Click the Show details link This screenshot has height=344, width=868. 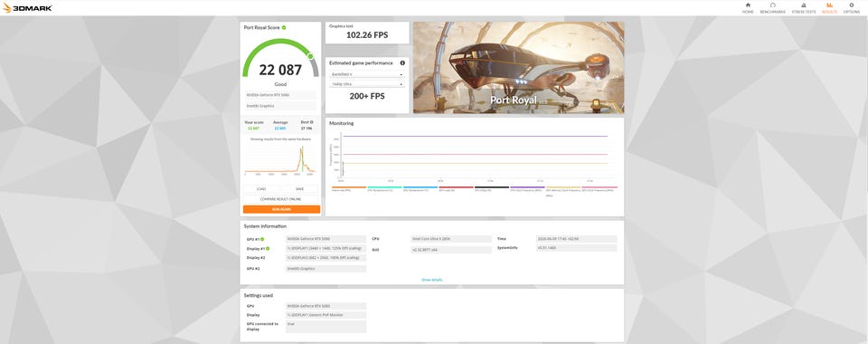(432, 280)
